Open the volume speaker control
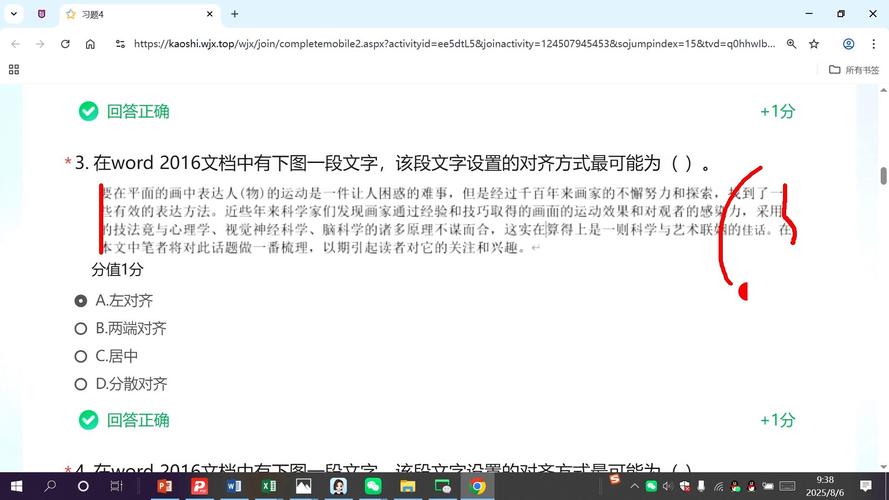889x500 pixels. (667, 486)
